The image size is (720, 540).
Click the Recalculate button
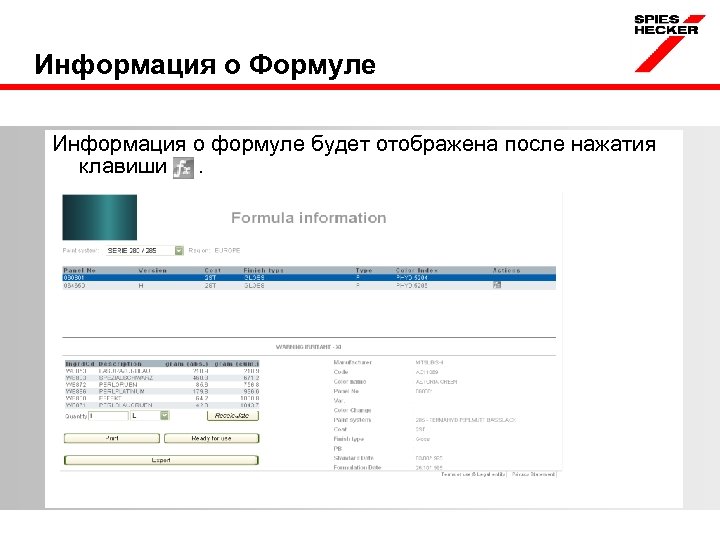click(233, 416)
